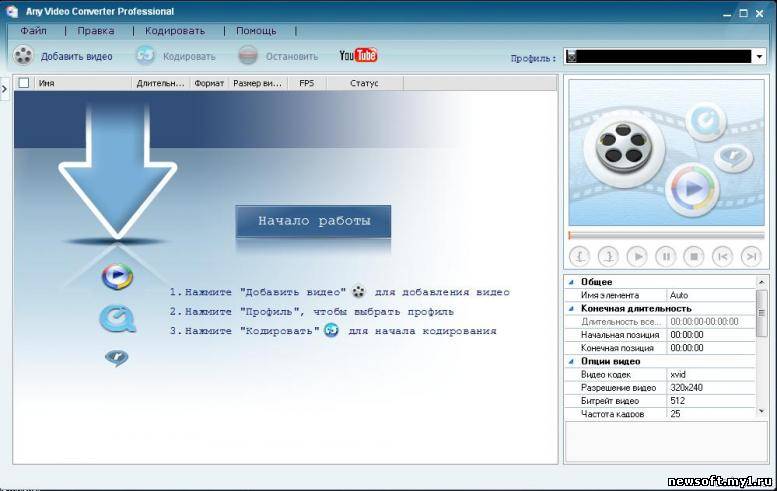
Task: Click properties panel scroll down arrow
Action: point(761,411)
